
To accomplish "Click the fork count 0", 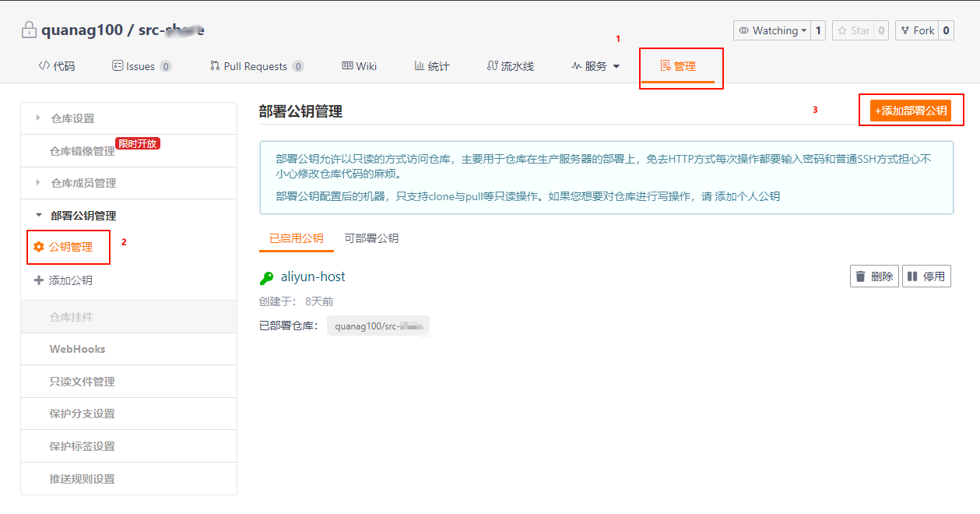I will 947,30.
